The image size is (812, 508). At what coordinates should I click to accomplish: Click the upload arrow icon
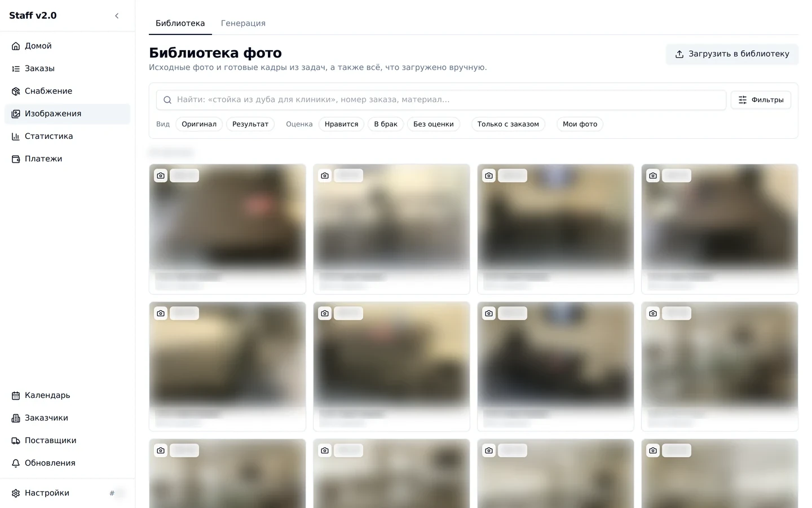(679, 54)
